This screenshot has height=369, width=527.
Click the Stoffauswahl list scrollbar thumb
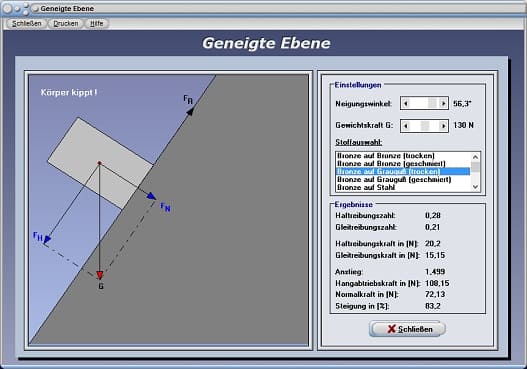(475, 167)
